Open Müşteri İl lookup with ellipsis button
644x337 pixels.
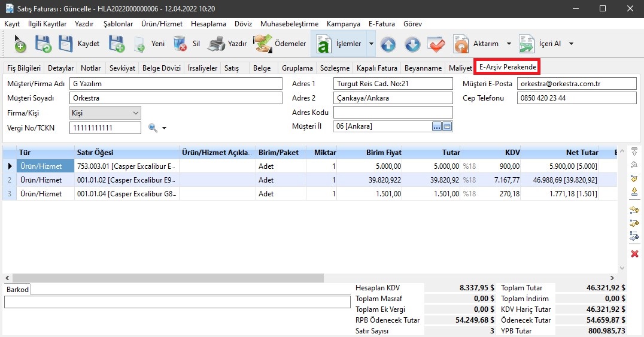[436, 126]
